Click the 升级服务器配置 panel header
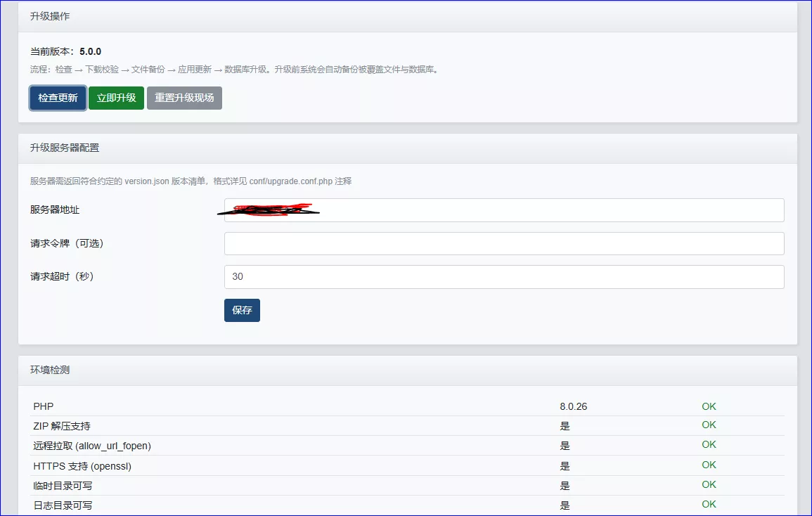Screen dimensions: 812x516 coord(408,148)
